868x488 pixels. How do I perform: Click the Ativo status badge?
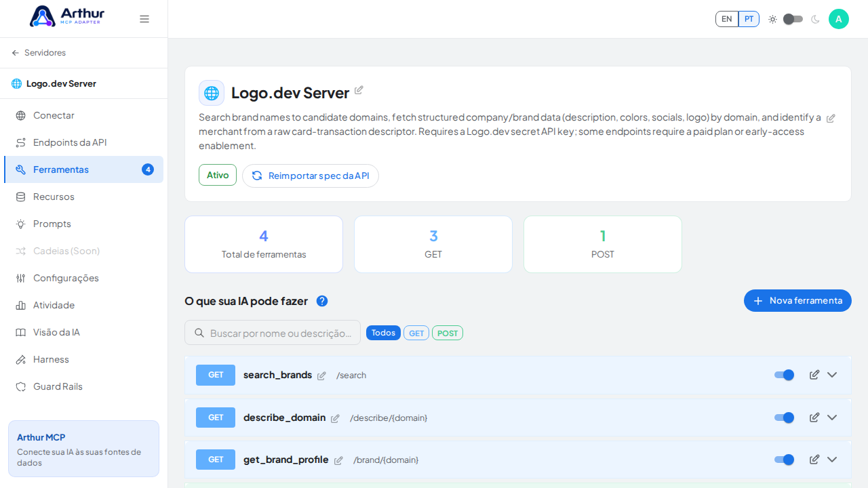click(218, 175)
